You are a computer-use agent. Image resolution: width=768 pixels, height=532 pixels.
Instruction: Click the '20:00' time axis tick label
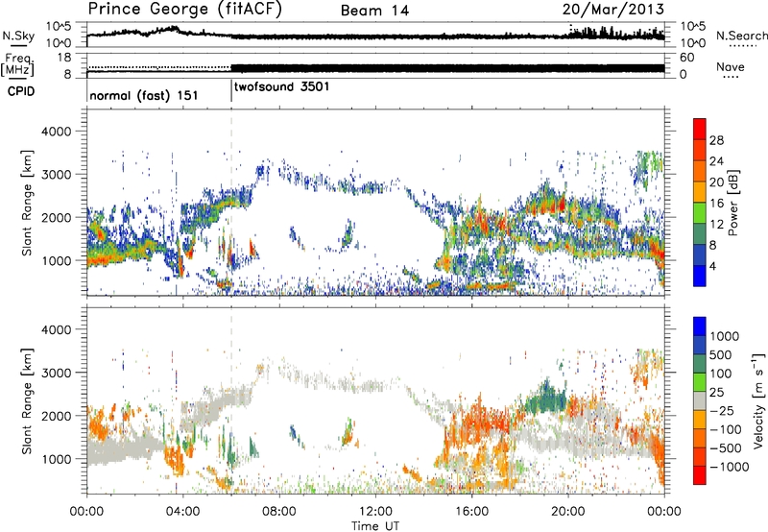567,512
